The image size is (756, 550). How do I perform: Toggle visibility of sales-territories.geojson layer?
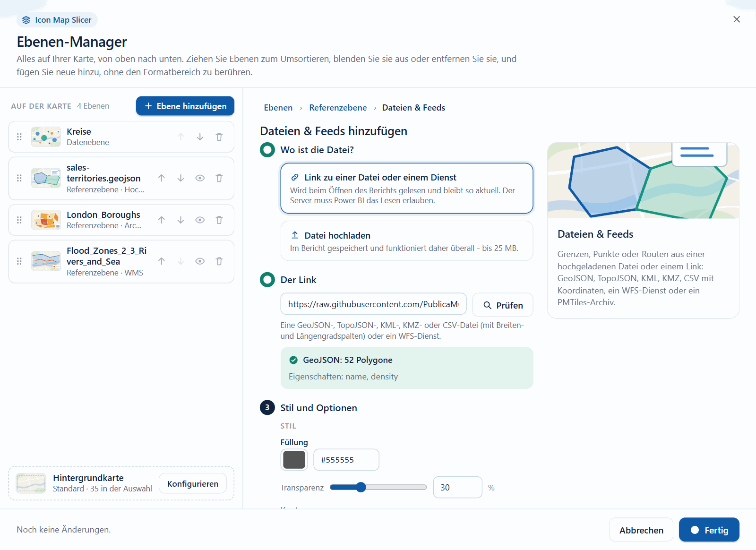200,178
